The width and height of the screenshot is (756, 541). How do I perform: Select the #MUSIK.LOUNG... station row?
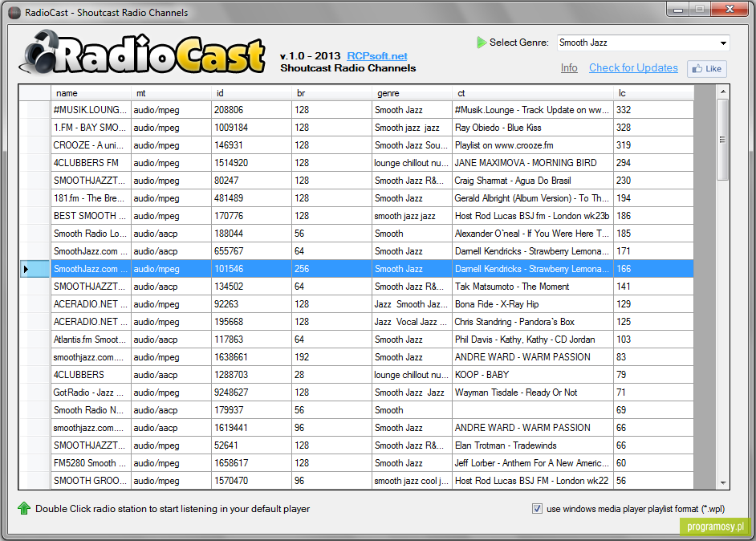click(x=356, y=110)
